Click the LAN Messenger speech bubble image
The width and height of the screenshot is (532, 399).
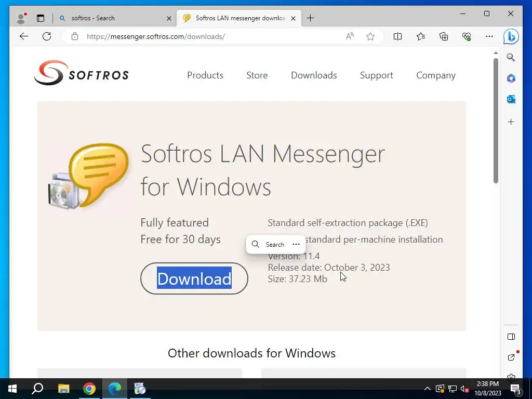(x=89, y=176)
